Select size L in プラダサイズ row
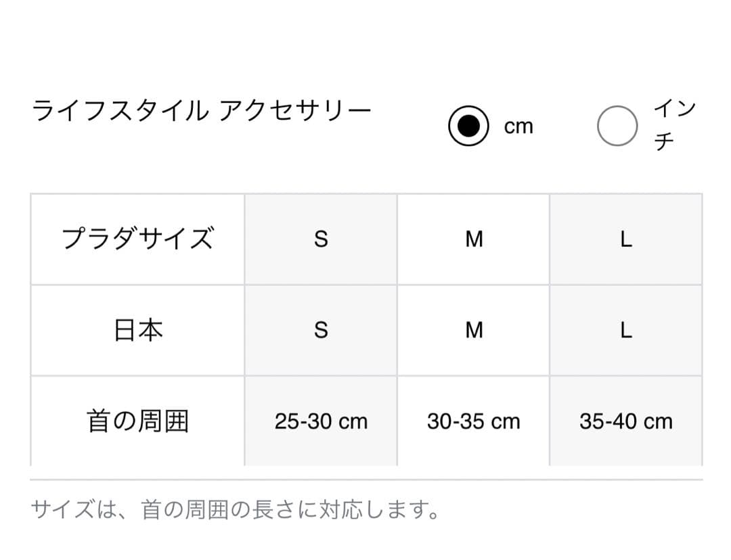Viewport: 731px width, 560px height. [x=626, y=239]
